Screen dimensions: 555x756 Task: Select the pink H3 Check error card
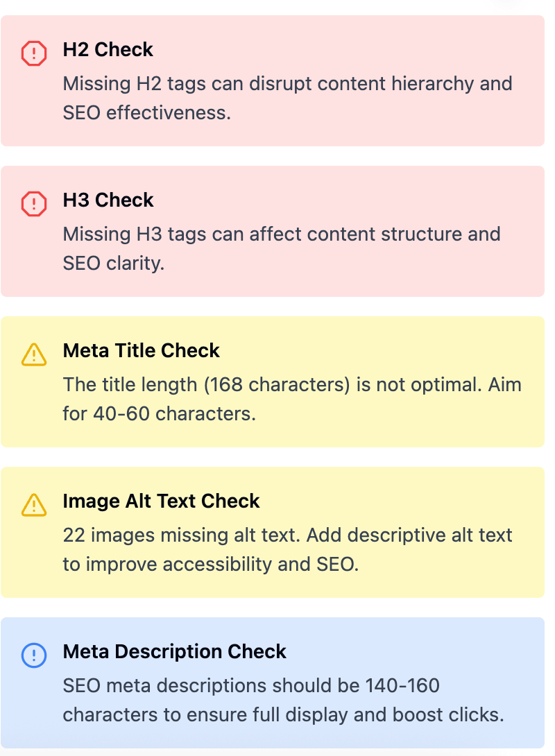point(273,231)
